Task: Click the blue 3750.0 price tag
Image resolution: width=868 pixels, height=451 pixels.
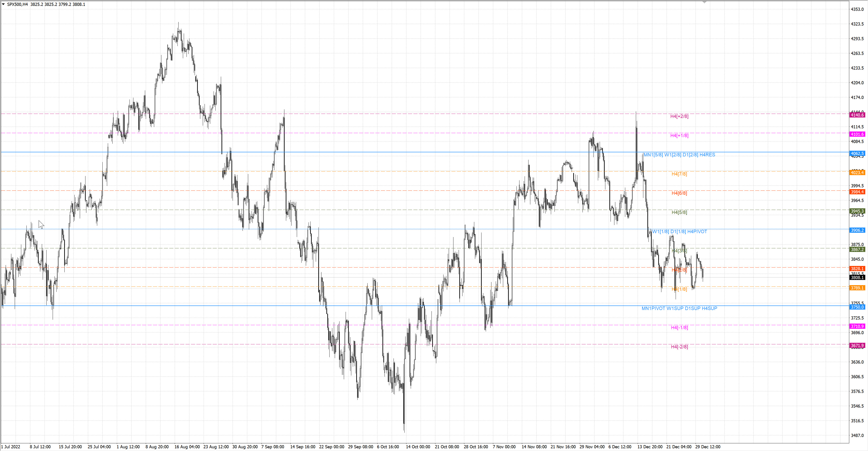Action: point(857,307)
